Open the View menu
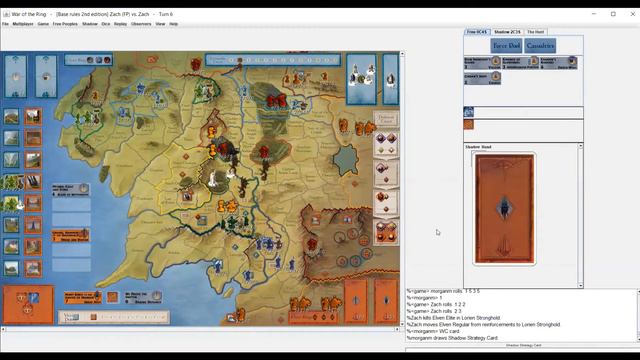Image resolution: width=640 pixels, height=360 pixels. coord(160,24)
